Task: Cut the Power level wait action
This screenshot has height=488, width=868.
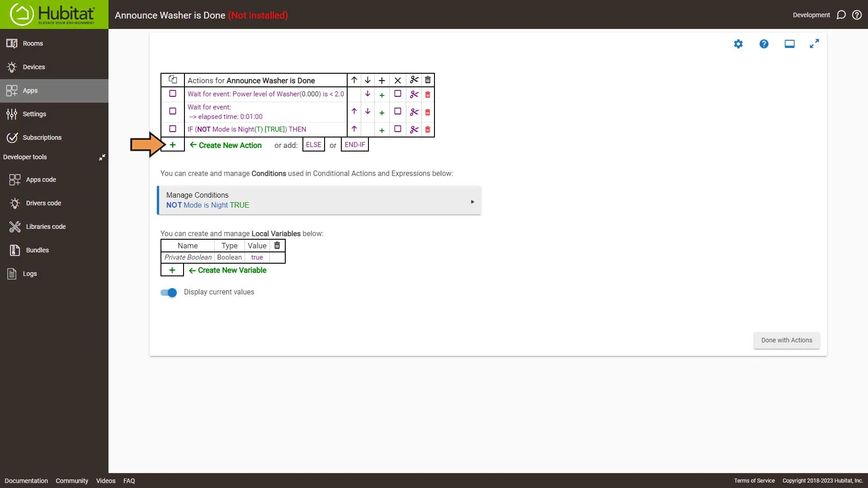Action: [414, 95]
